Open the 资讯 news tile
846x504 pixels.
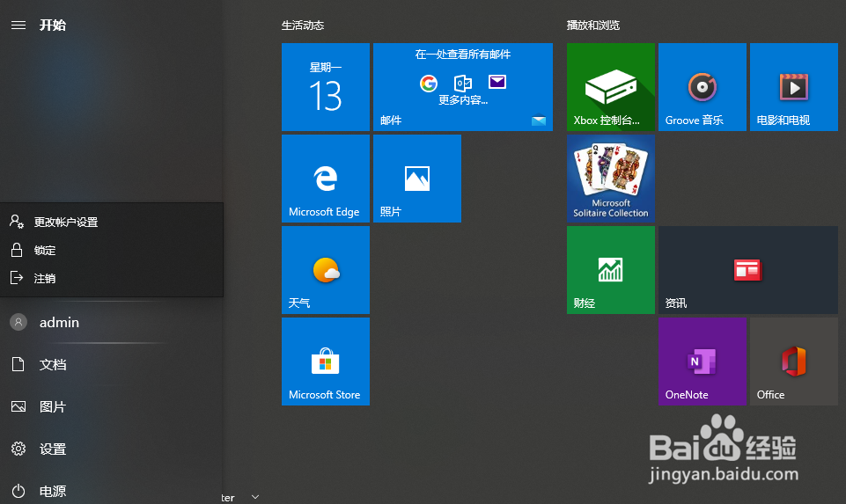pyautogui.click(x=748, y=270)
